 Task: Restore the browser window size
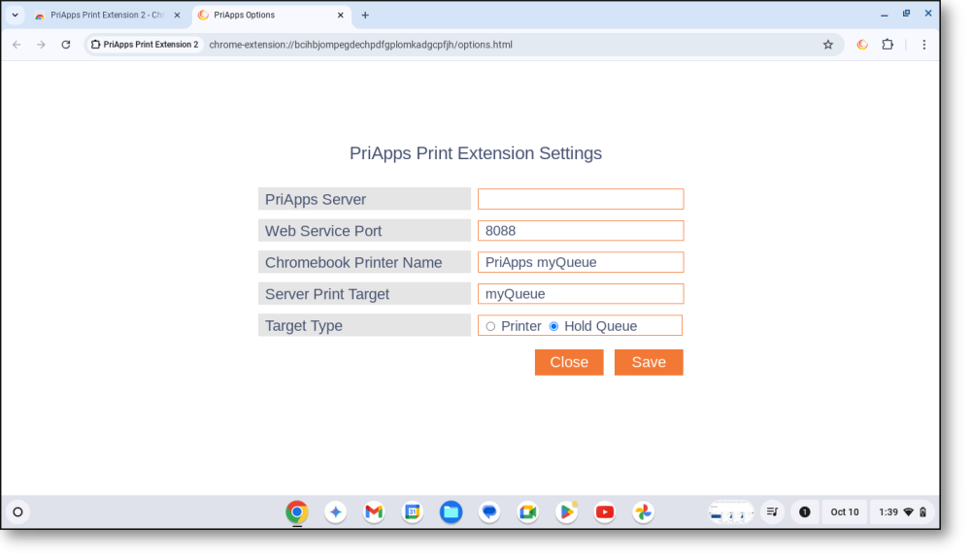pyautogui.click(x=906, y=14)
